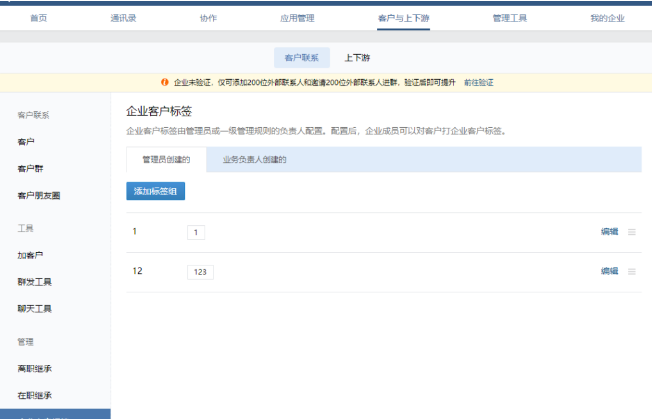
Task: Select 群发工具 in the sidebar
Action: [x=34, y=282]
